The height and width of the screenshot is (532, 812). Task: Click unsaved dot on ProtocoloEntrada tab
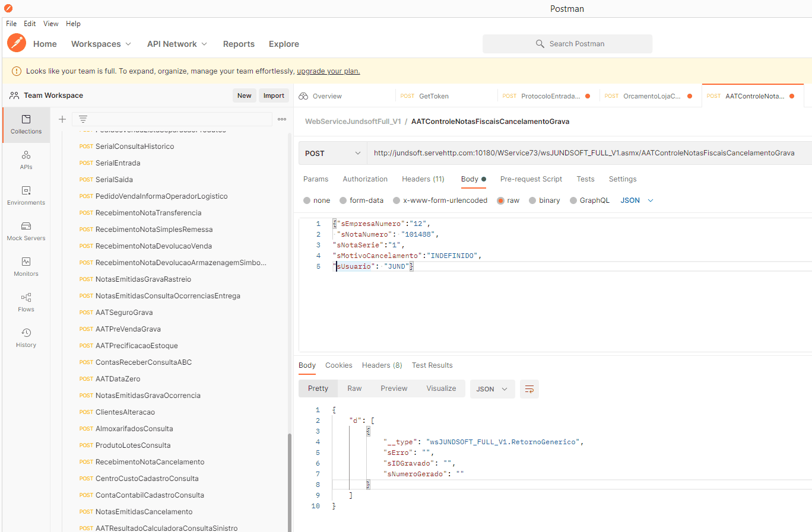click(588, 96)
